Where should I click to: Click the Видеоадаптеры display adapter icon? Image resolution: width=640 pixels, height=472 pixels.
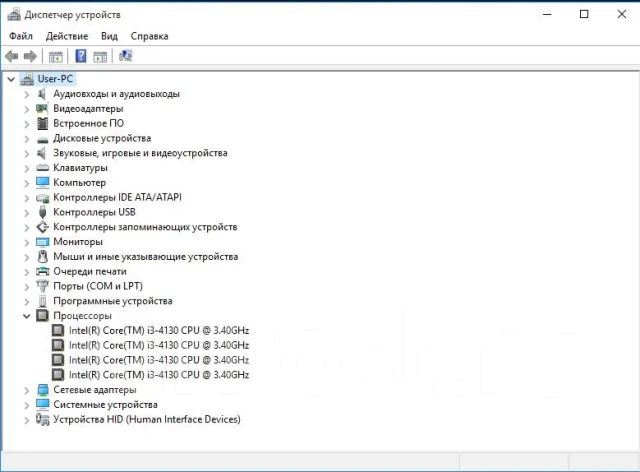coord(42,109)
